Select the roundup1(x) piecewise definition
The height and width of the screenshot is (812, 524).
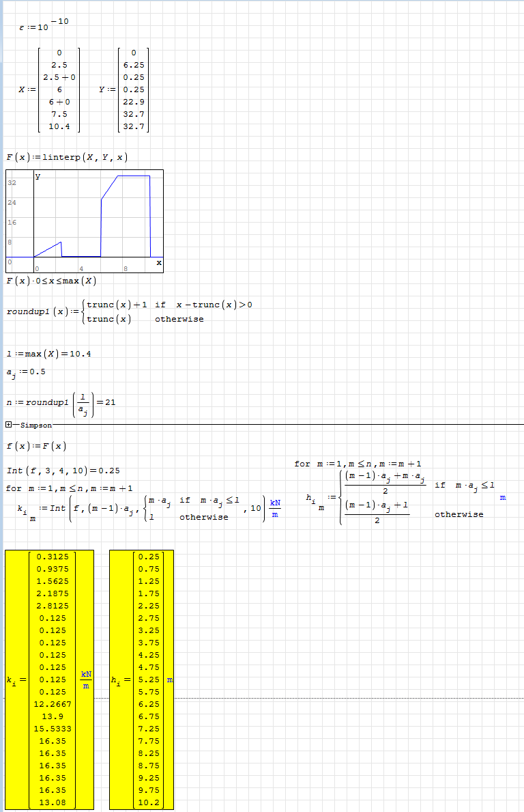point(130,312)
